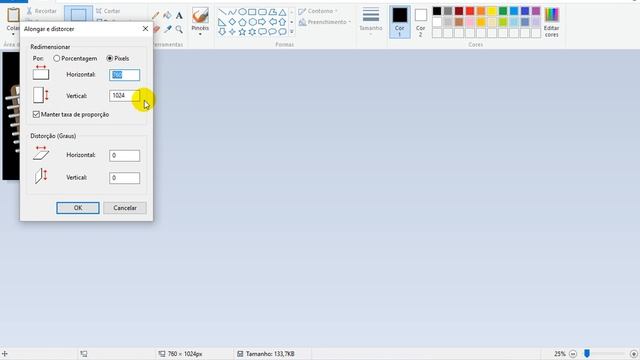
Task: Close the Alongar e distorcer dialog
Action: click(x=145, y=29)
